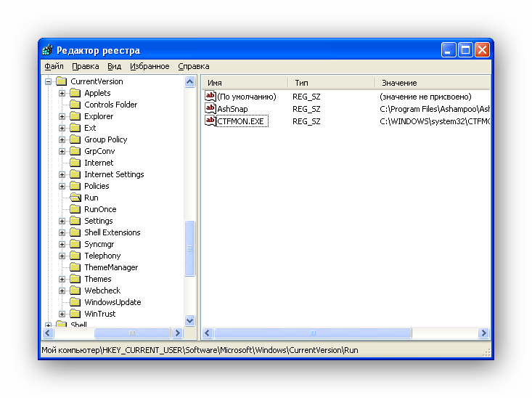Viewport: 532px width, 398px height.
Task: Click the Syncmgr folder icon
Action: coord(75,244)
